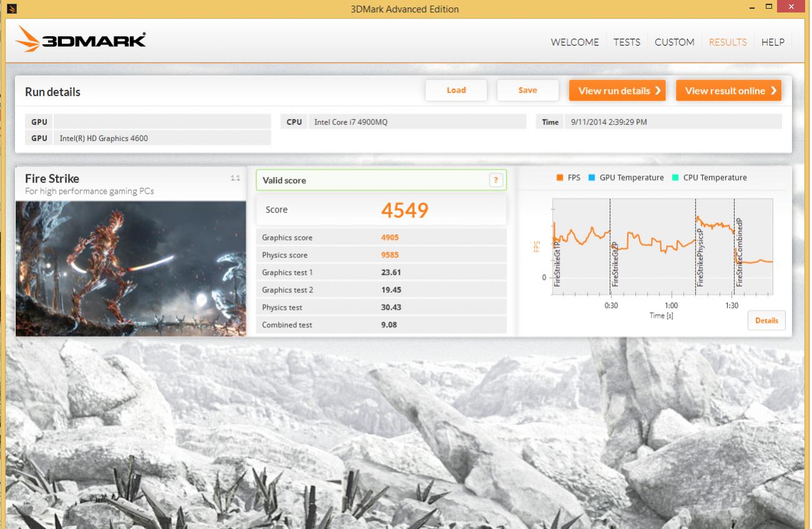Click the GPU Temperature legend label

(x=631, y=178)
